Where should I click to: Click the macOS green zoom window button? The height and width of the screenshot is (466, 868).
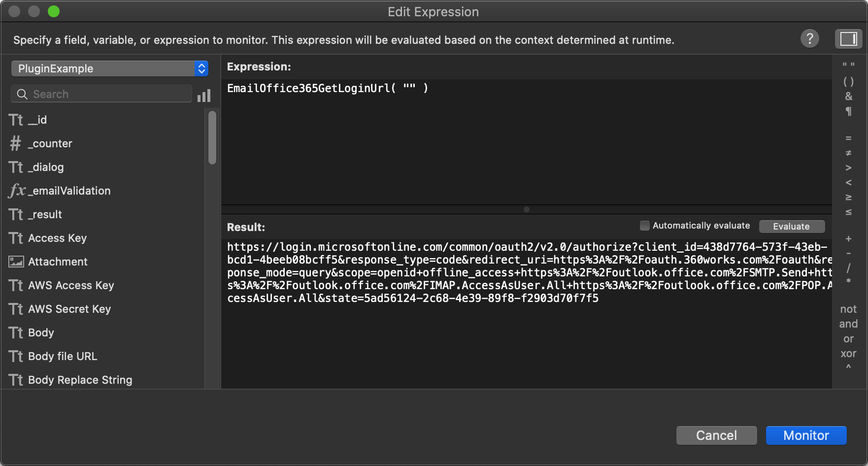pyautogui.click(x=54, y=11)
